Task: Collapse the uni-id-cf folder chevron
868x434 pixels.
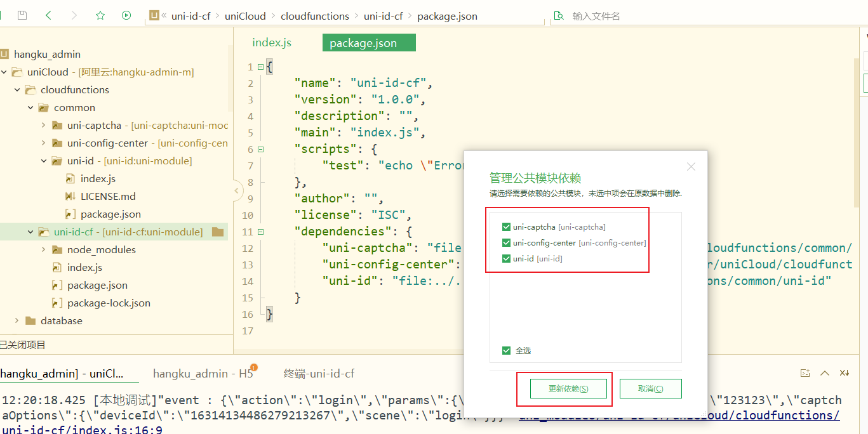Action: click(x=30, y=232)
